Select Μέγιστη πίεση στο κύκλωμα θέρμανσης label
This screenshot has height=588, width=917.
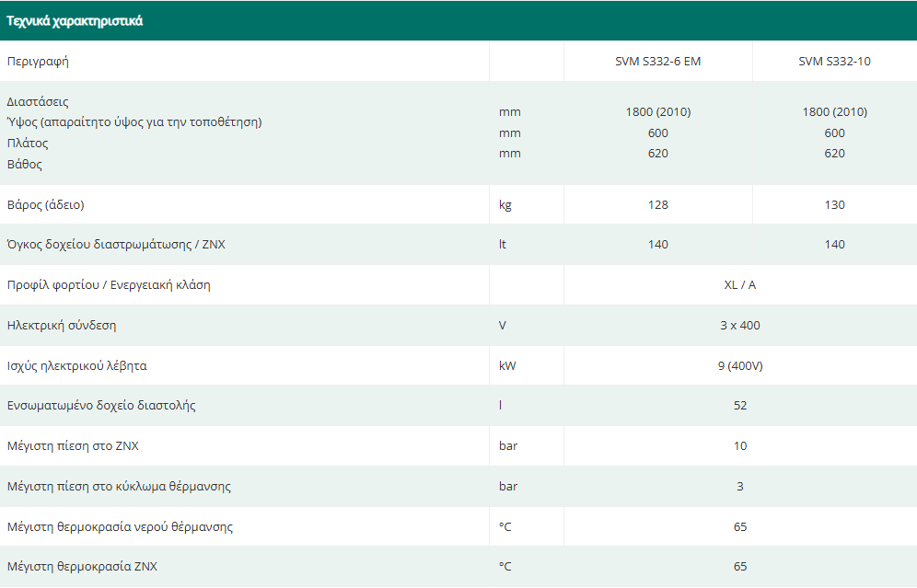(x=119, y=486)
